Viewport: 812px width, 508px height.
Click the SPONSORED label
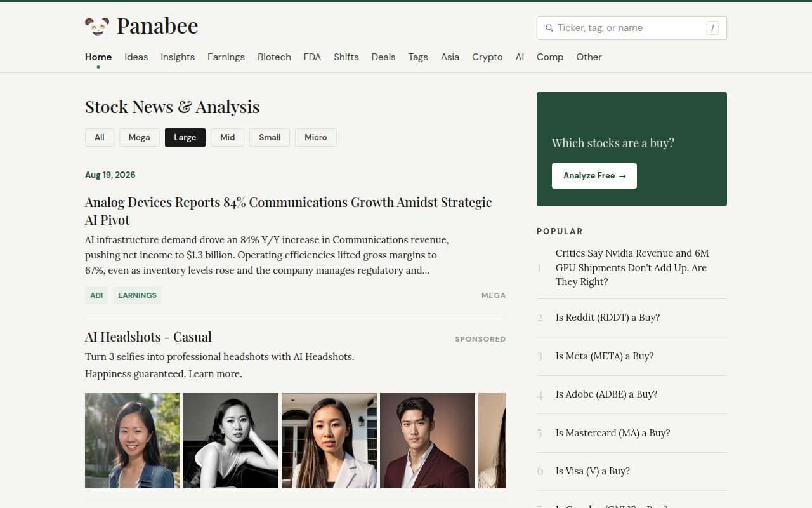[480, 339]
